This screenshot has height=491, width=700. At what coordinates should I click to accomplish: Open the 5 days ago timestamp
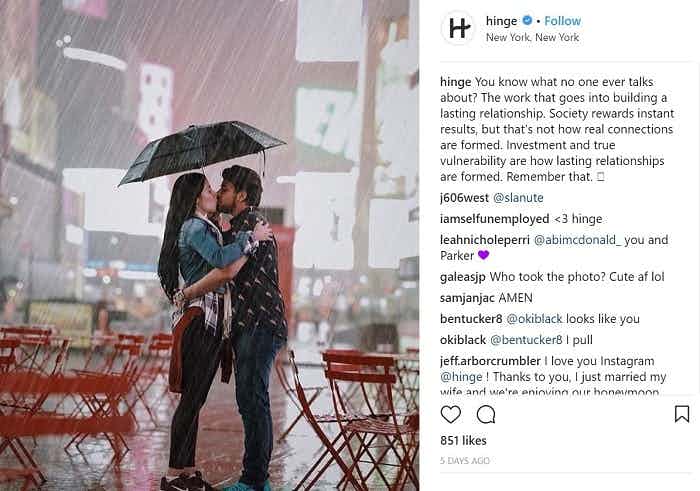pyautogui.click(x=465, y=461)
